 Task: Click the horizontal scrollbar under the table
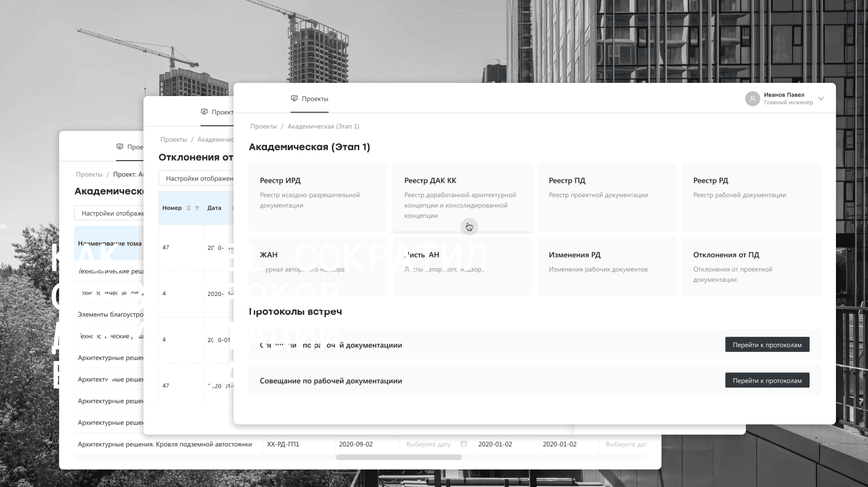pos(398,457)
